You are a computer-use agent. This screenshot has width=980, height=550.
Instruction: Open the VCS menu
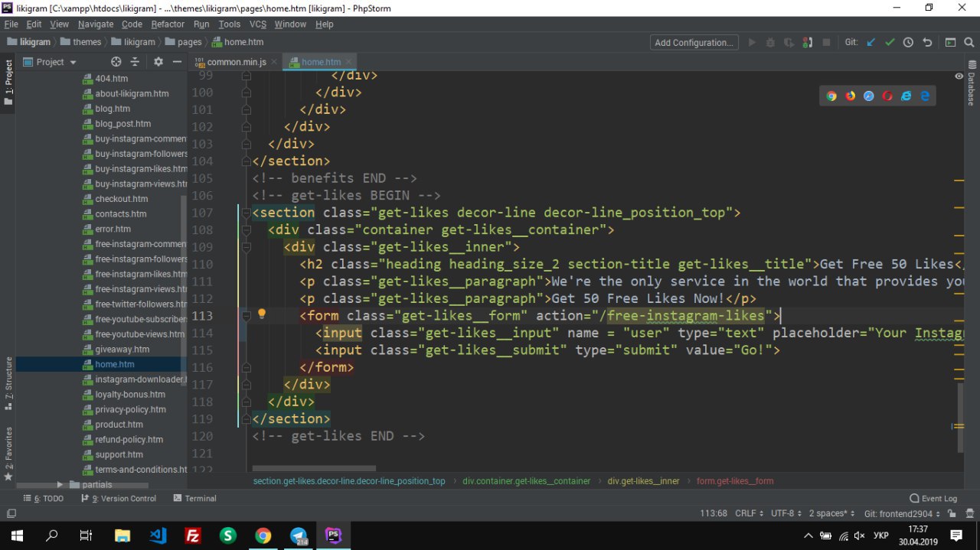click(x=258, y=24)
